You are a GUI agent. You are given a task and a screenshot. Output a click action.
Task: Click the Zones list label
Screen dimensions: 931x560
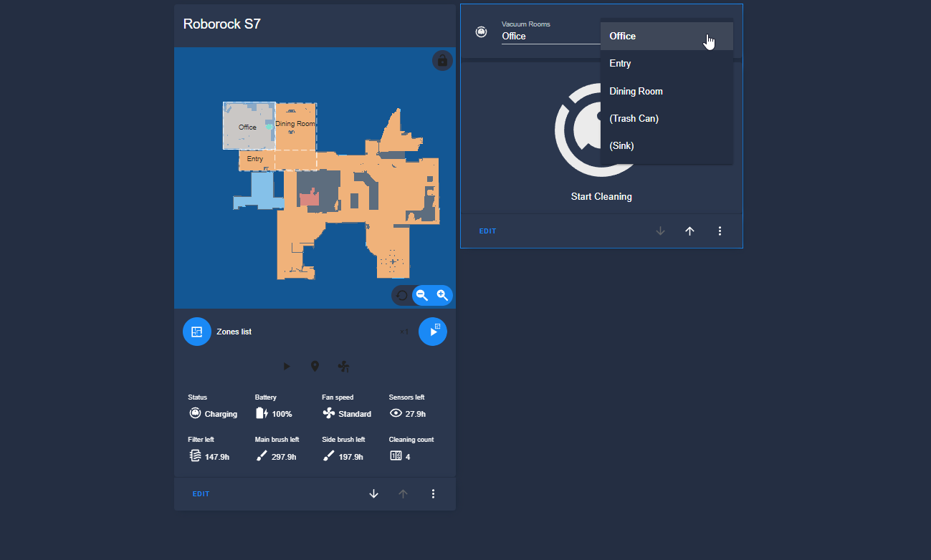[x=234, y=332]
